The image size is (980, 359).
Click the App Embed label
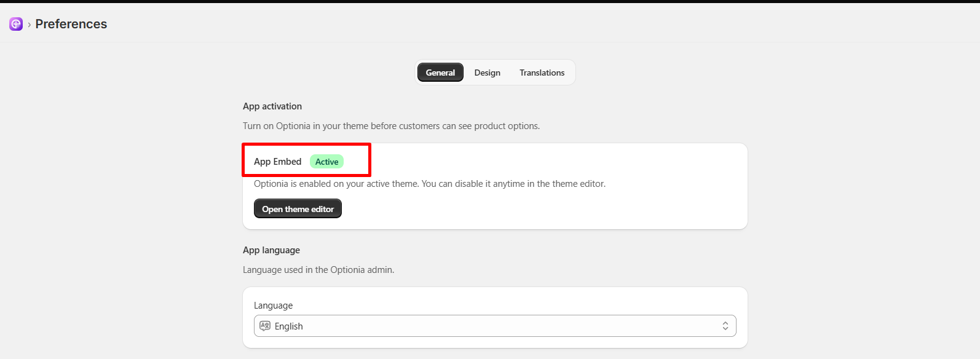click(x=278, y=162)
